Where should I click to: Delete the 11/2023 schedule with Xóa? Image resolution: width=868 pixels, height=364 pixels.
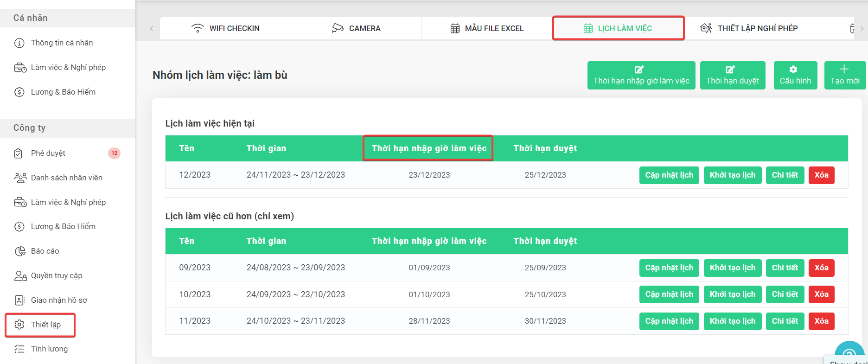coord(822,321)
